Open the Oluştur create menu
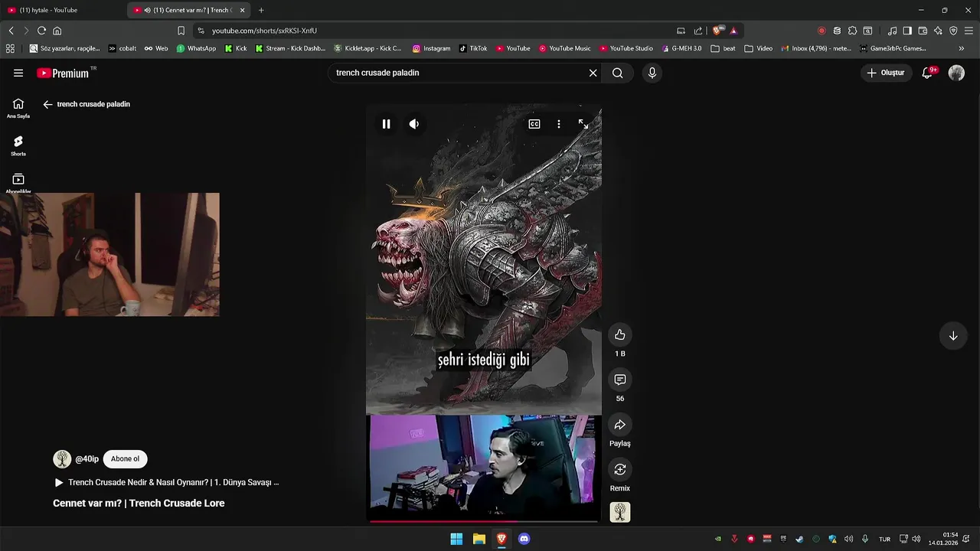Image resolution: width=980 pixels, height=551 pixels. point(886,73)
